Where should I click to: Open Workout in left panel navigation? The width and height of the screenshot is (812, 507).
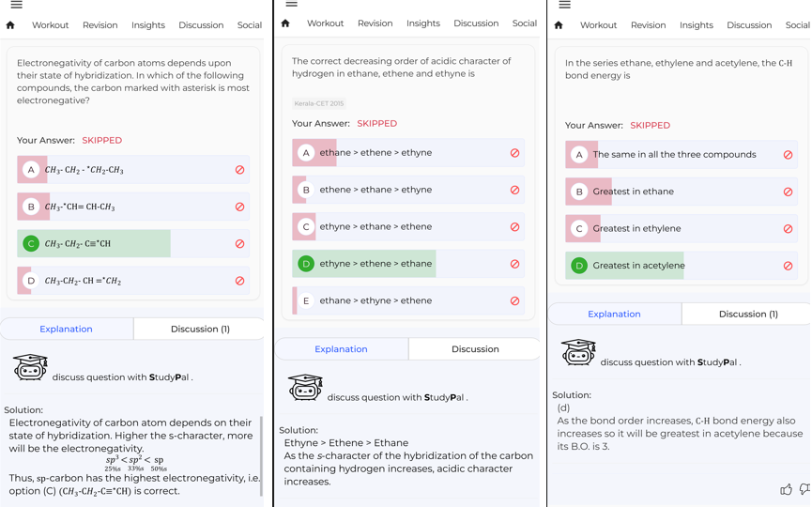tap(51, 24)
